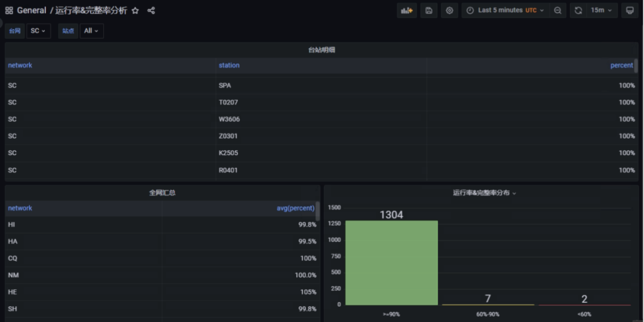Image resolution: width=644 pixels, height=322 pixels.
Task: Share the dashboard via share icon
Action: [151, 11]
